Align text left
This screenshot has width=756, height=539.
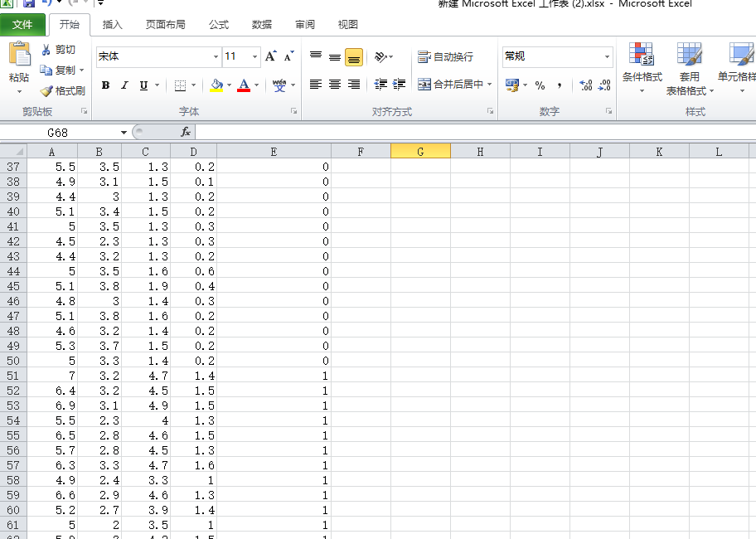(x=316, y=85)
